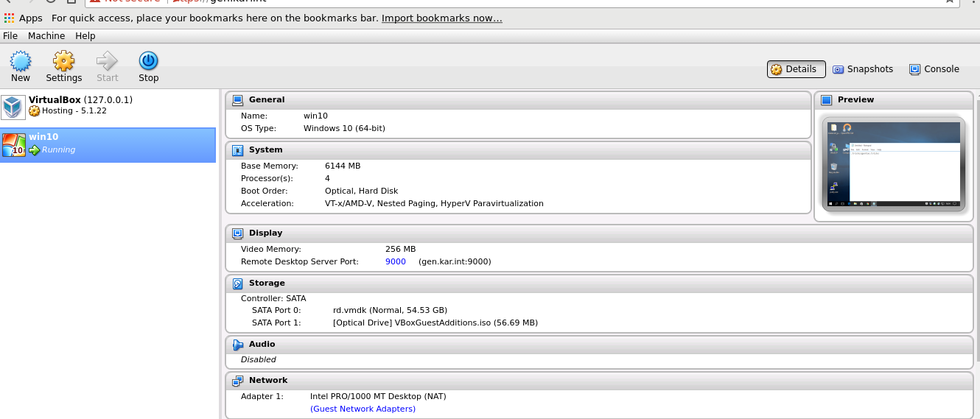Open VM Settings gear icon
This screenshot has height=419, width=980.
[64, 60]
